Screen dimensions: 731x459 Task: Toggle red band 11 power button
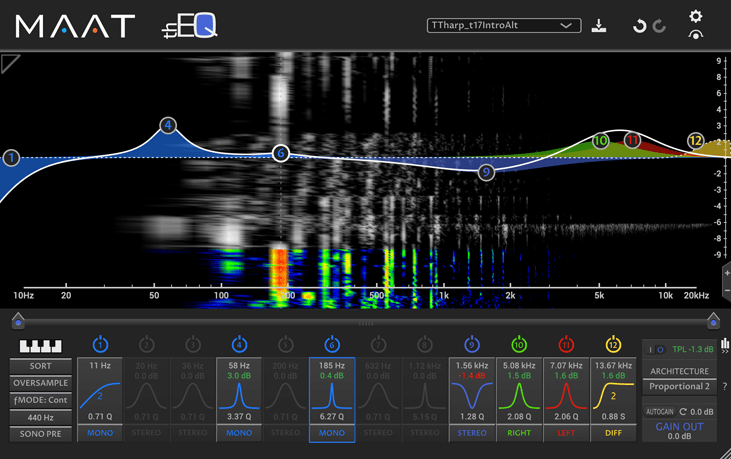pyautogui.click(x=566, y=345)
